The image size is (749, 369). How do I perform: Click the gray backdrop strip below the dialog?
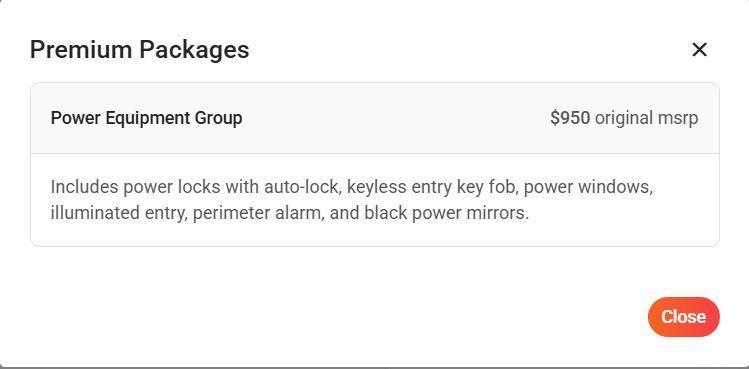pos(374,368)
